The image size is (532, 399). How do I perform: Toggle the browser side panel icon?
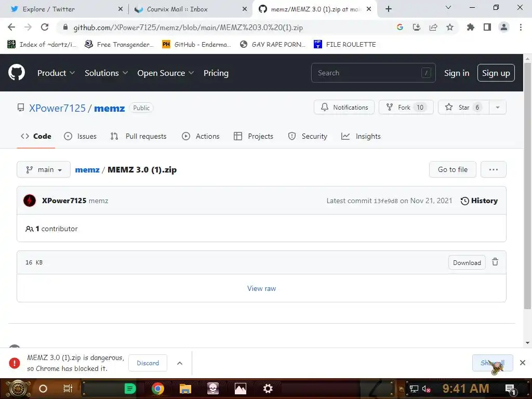pyautogui.click(x=487, y=27)
